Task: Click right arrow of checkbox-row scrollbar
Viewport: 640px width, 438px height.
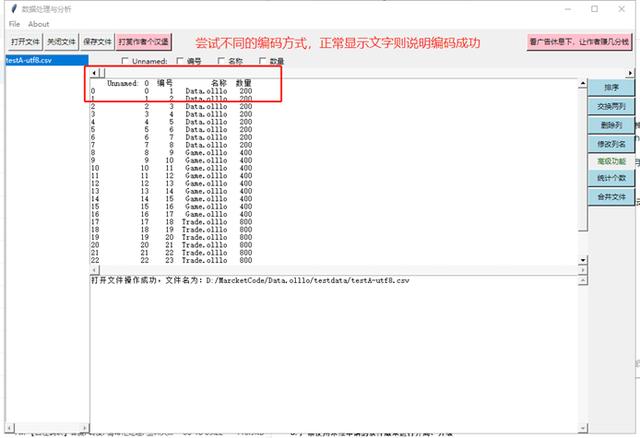Action: [x=630, y=73]
